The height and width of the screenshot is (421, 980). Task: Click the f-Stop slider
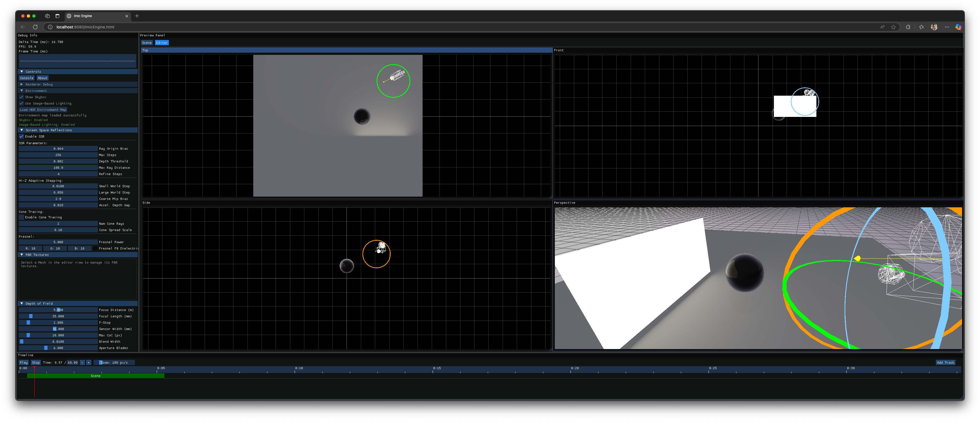pos(58,323)
